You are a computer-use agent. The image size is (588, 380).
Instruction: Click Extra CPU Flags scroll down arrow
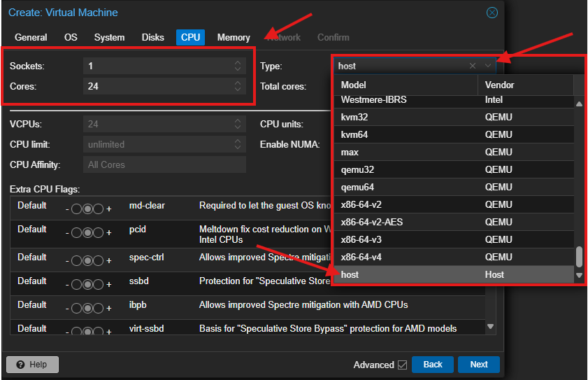(490, 326)
